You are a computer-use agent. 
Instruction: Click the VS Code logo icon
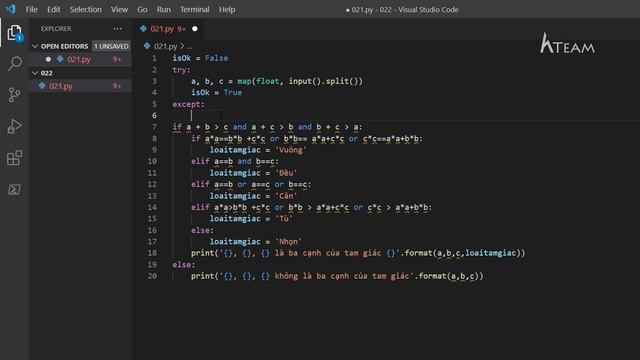click(x=10, y=9)
